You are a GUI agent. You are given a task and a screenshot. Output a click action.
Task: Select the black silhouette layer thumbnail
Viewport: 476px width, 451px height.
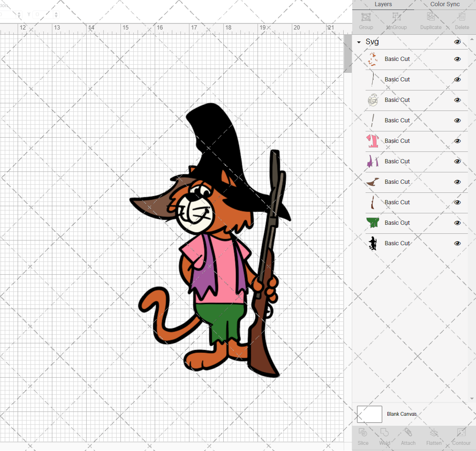pos(373,243)
